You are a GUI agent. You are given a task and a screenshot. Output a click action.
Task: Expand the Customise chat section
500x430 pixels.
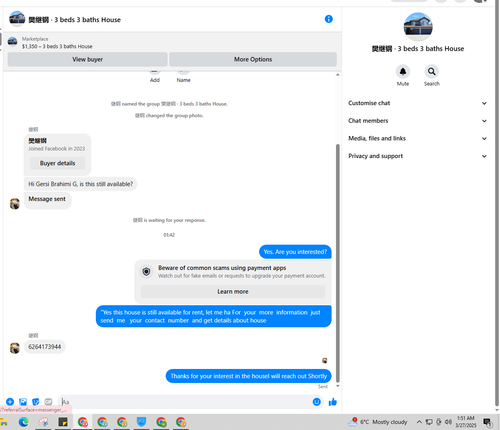pos(417,103)
